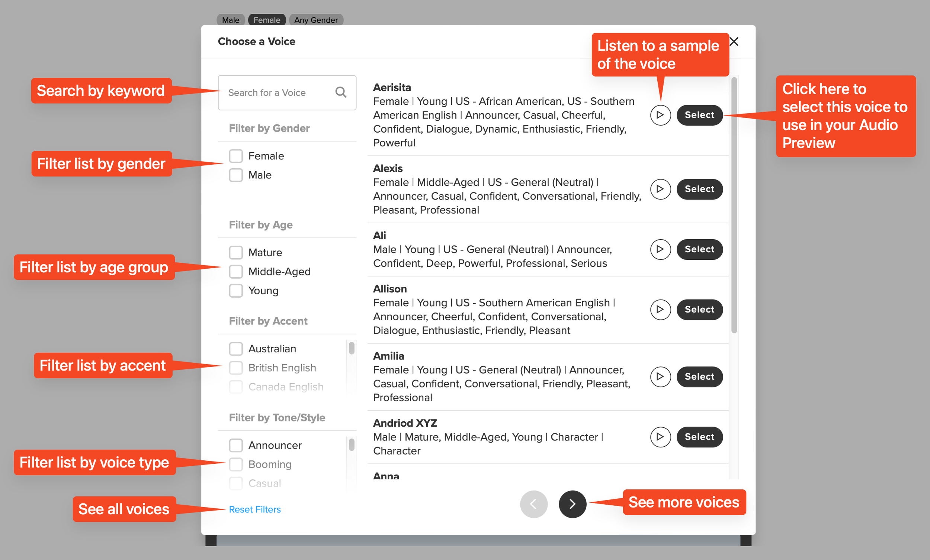
Task: Play the Amilia voice sample
Action: (660, 377)
